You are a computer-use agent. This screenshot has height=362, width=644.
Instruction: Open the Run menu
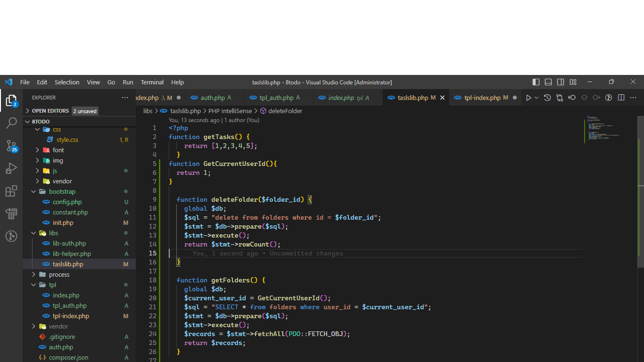128,82
